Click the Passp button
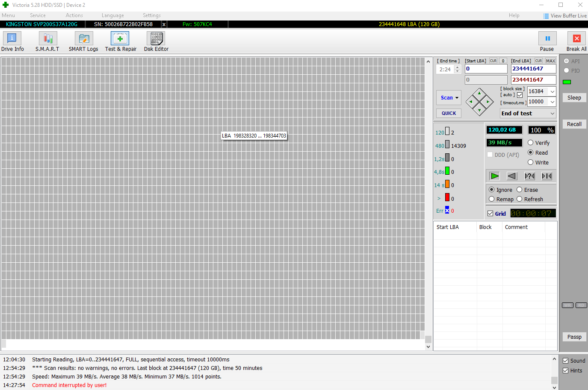The height and width of the screenshot is (390, 588). 574,337
